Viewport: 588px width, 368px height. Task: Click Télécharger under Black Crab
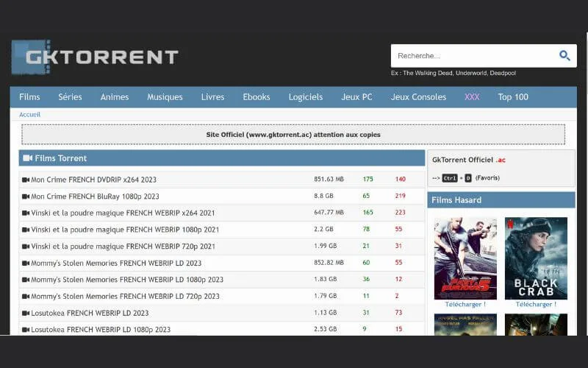point(536,304)
